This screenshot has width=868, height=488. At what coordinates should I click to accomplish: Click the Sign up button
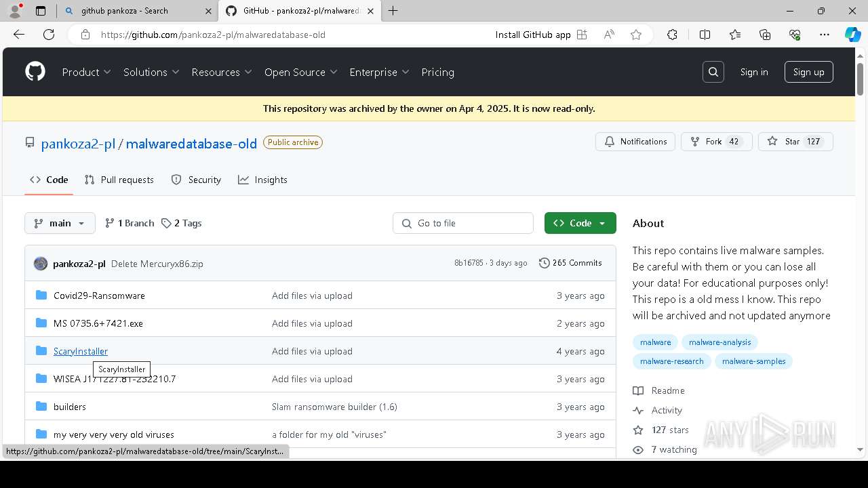tap(808, 72)
